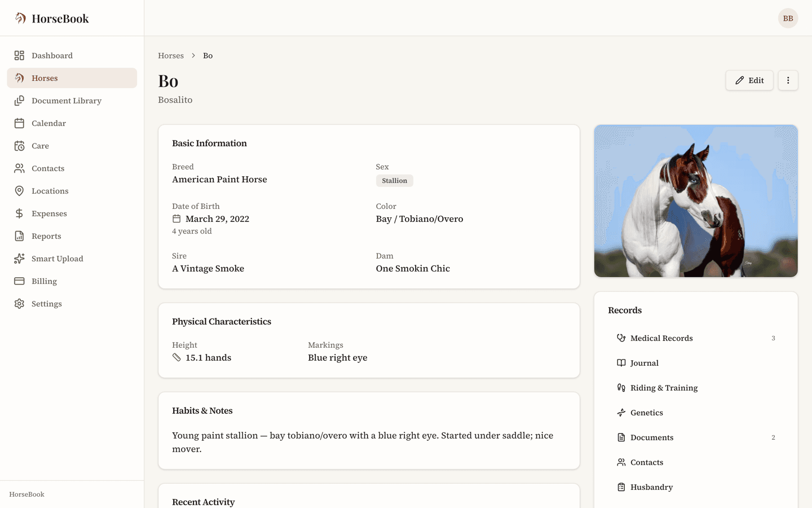
Task: Click the Horses breadcrumb link
Action: tap(171, 55)
